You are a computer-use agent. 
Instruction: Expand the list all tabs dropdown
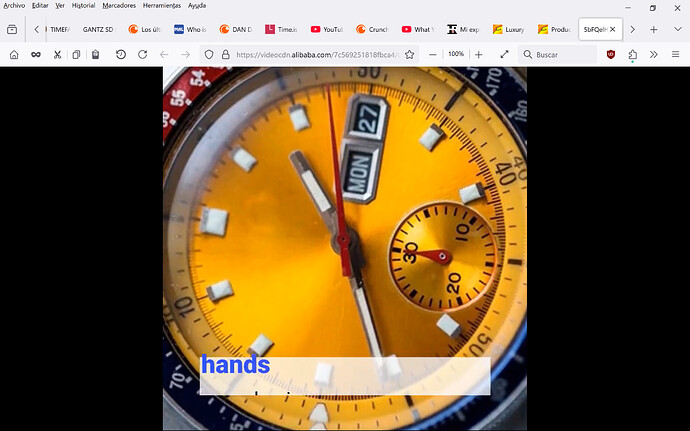[678, 29]
